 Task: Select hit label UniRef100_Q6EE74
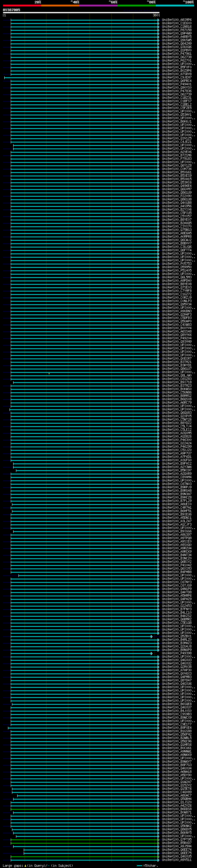[177, 850]
